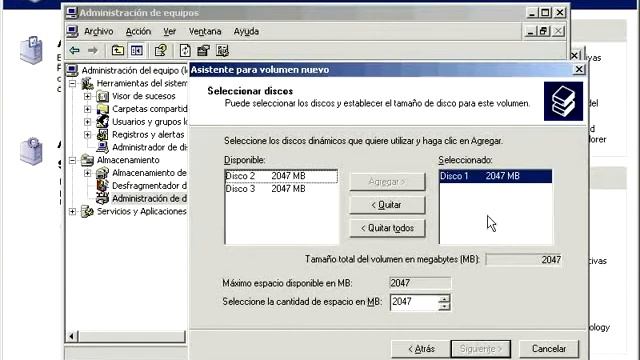Select Disco 1 in the Seleccionado list
The width and height of the screenshot is (640, 360).
click(496, 176)
